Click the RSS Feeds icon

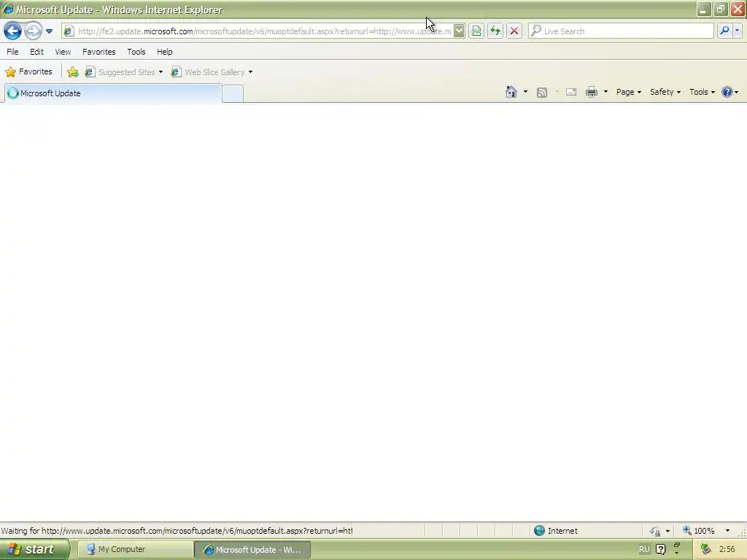point(542,93)
